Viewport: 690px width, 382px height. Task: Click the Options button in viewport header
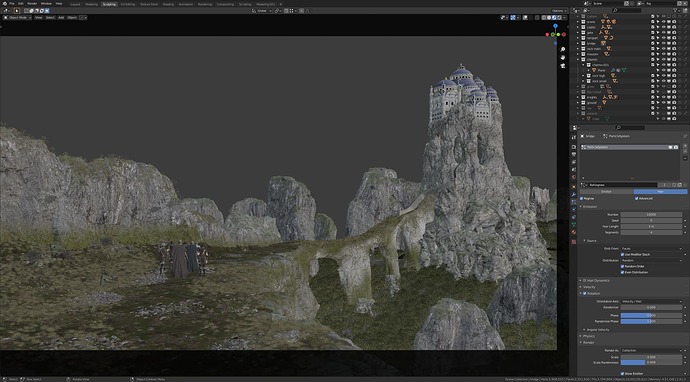559,11
